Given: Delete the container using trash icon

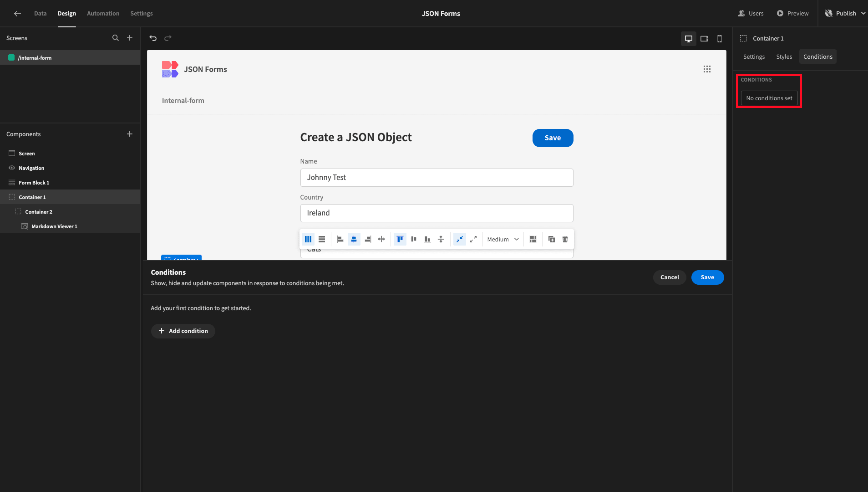Looking at the screenshot, I should pos(565,239).
